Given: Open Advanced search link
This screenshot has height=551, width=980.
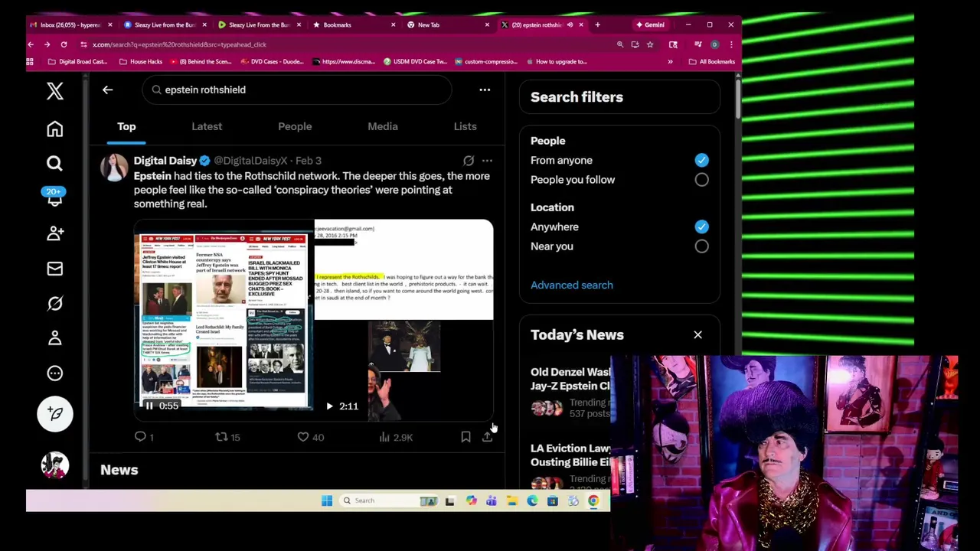Looking at the screenshot, I should click(x=571, y=285).
